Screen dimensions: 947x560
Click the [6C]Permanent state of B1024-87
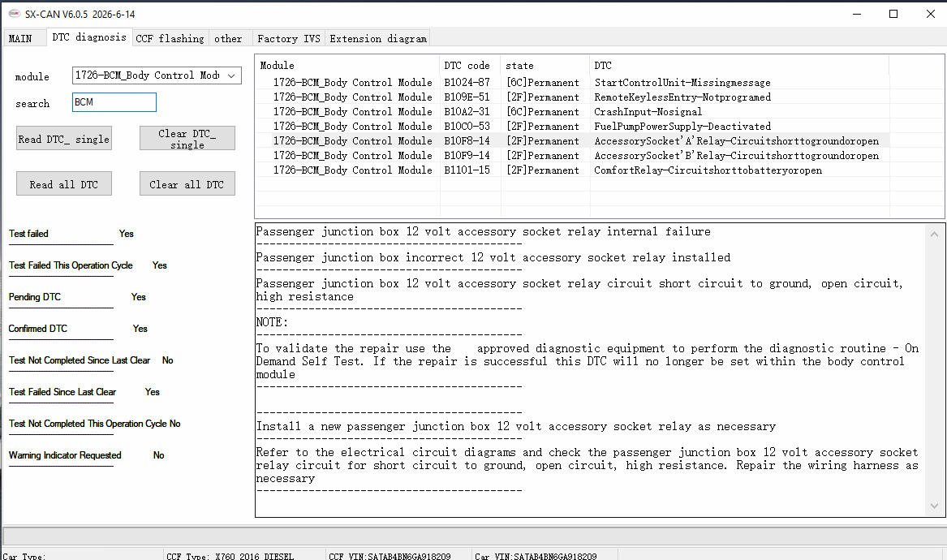tap(543, 82)
